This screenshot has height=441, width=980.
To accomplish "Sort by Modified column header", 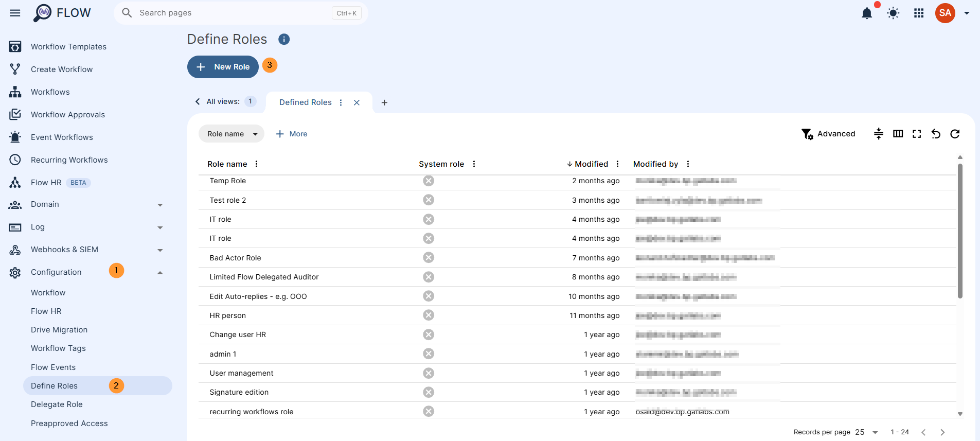I will 591,164.
